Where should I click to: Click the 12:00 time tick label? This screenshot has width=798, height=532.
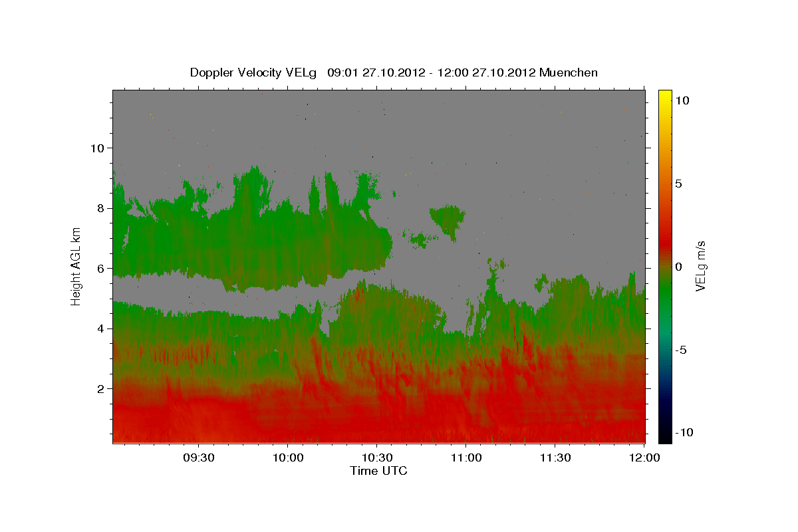(644, 458)
